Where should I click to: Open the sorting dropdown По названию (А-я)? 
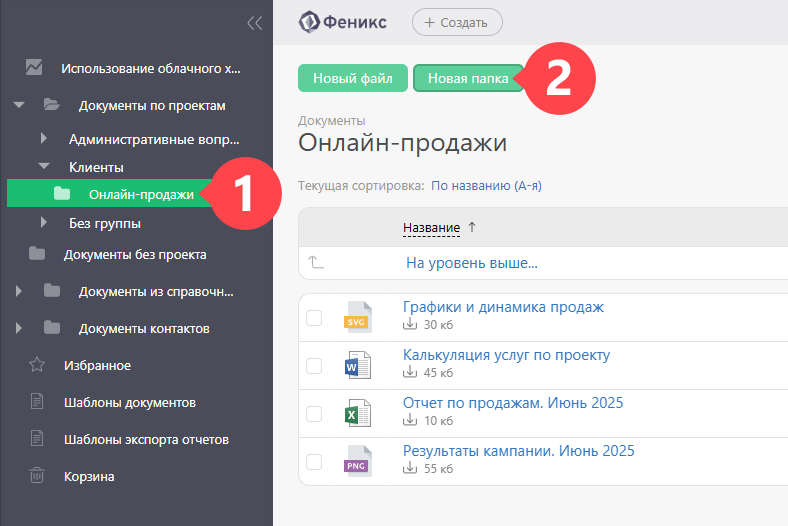[x=486, y=186]
